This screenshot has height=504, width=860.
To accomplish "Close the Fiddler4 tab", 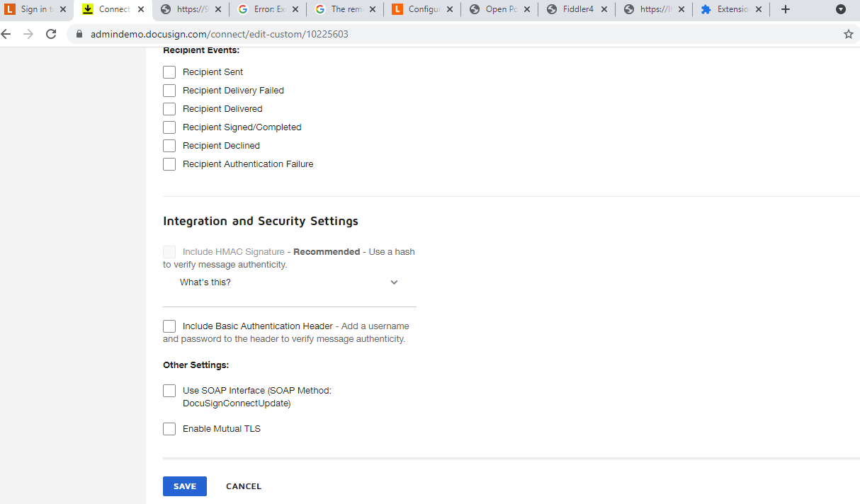I will click(x=604, y=9).
